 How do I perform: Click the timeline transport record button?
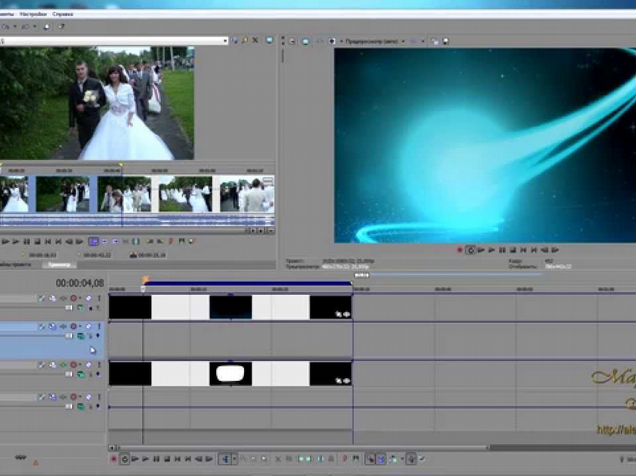(x=114, y=459)
